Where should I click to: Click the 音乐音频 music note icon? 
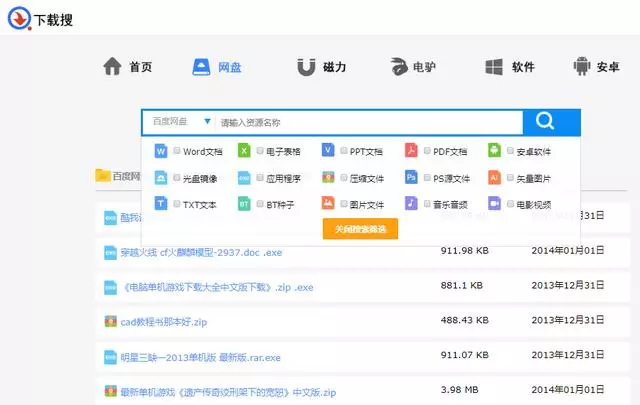coord(411,203)
